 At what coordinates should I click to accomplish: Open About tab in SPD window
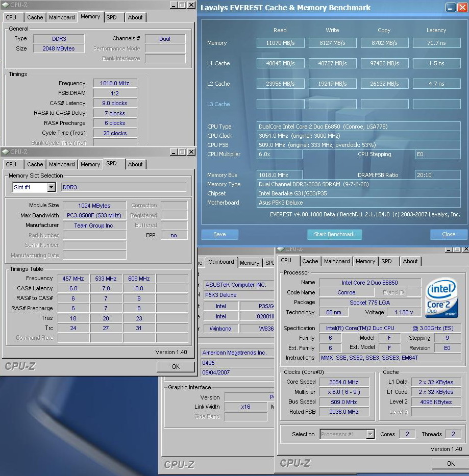click(135, 164)
